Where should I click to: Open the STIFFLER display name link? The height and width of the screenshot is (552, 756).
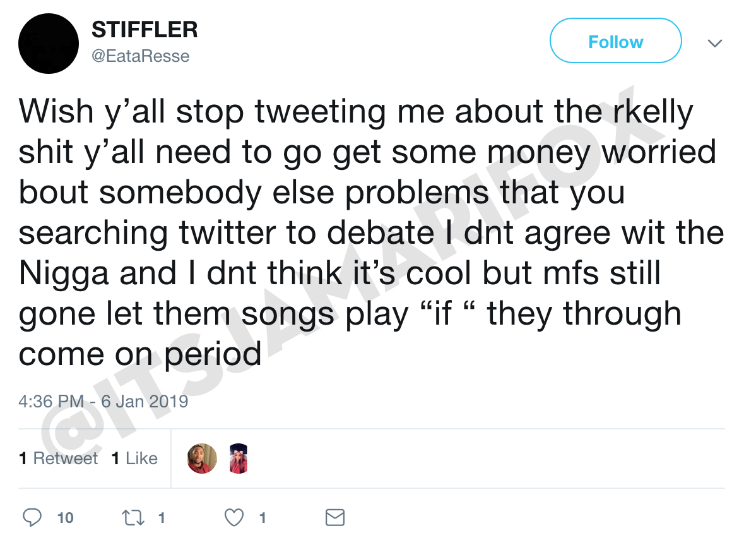[x=145, y=29]
